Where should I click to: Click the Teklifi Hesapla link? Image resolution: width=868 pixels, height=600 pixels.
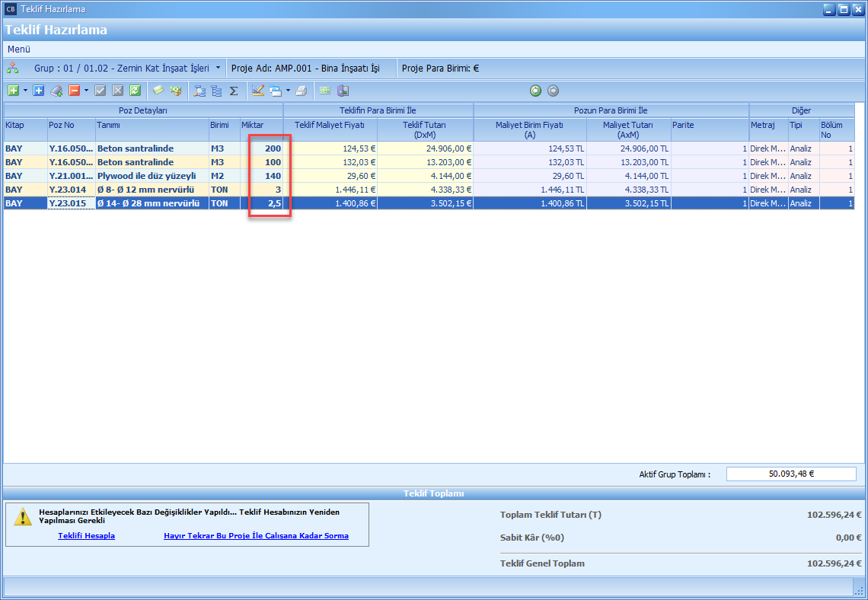(x=86, y=535)
